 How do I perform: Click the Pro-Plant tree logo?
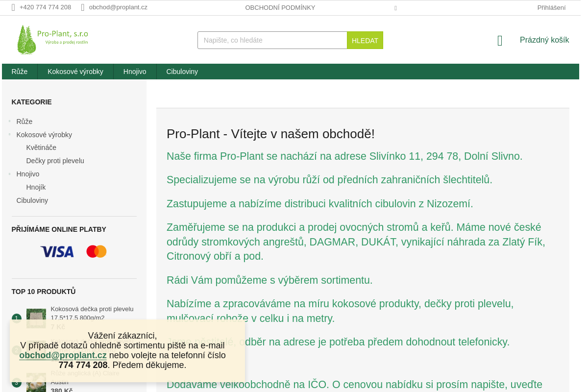27,39
